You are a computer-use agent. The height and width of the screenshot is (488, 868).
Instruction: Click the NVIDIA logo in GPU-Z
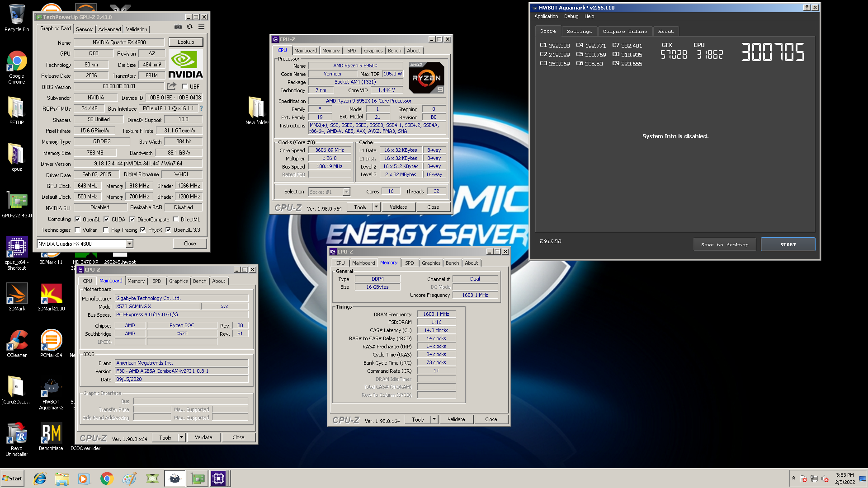click(x=185, y=64)
